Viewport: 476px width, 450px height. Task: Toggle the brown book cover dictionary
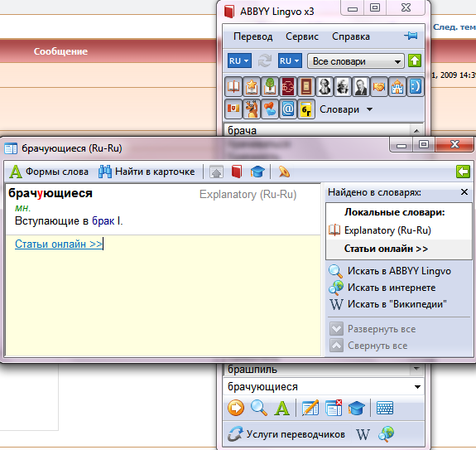tap(306, 86)
